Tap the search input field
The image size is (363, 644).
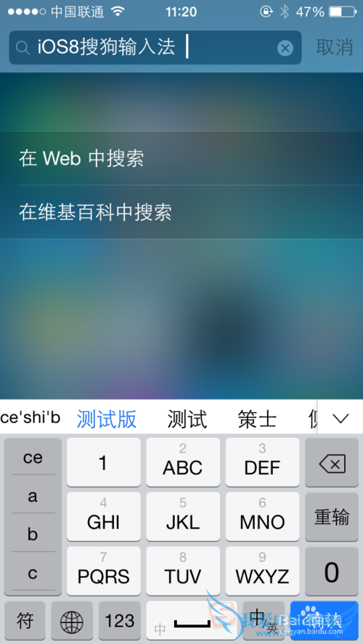click(x=155, y=48)
